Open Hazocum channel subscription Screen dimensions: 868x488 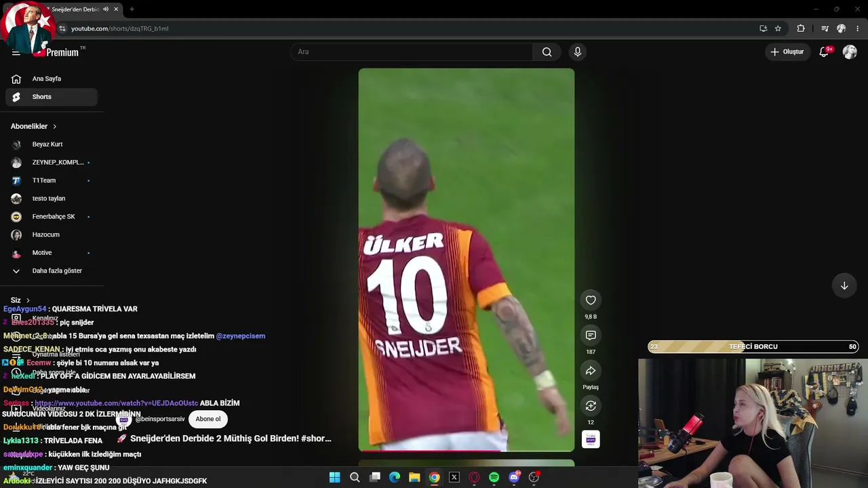(x=52, y=235)
